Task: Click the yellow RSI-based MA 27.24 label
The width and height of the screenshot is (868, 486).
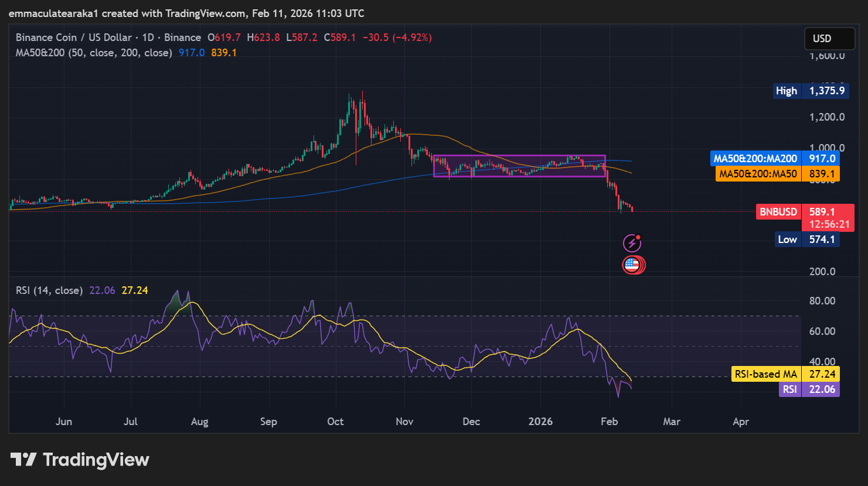Action: 785,374
